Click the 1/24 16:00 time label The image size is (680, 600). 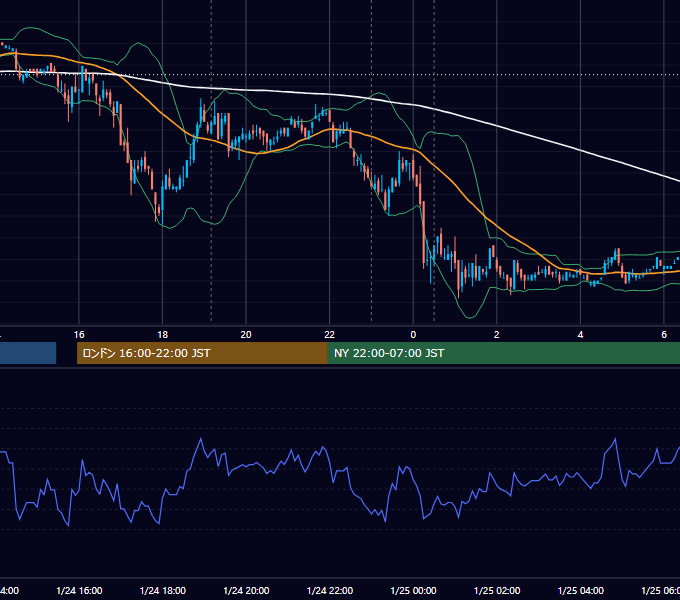point(79,590)
